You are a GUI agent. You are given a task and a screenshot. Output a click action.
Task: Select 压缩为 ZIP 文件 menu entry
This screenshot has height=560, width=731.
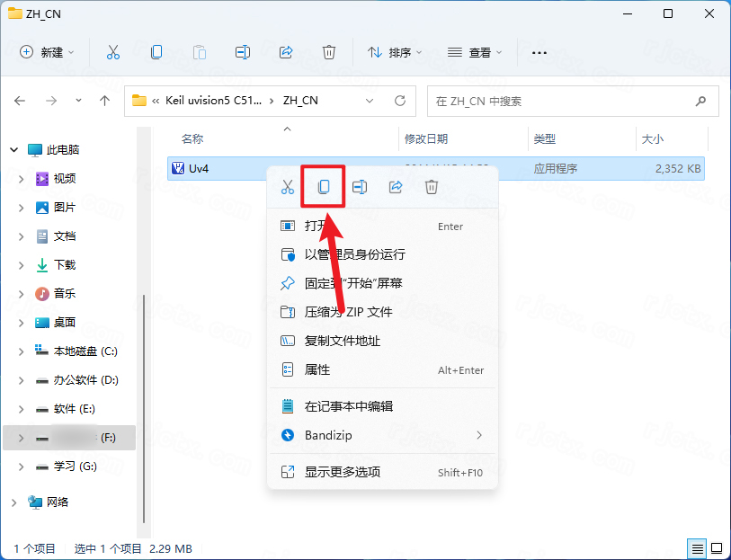[382, 312]
